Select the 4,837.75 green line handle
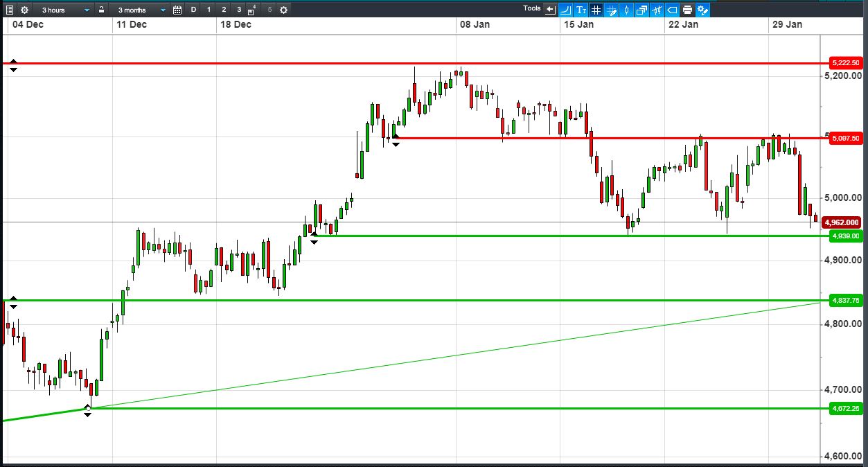868x467 pixels. click(13, 302)
